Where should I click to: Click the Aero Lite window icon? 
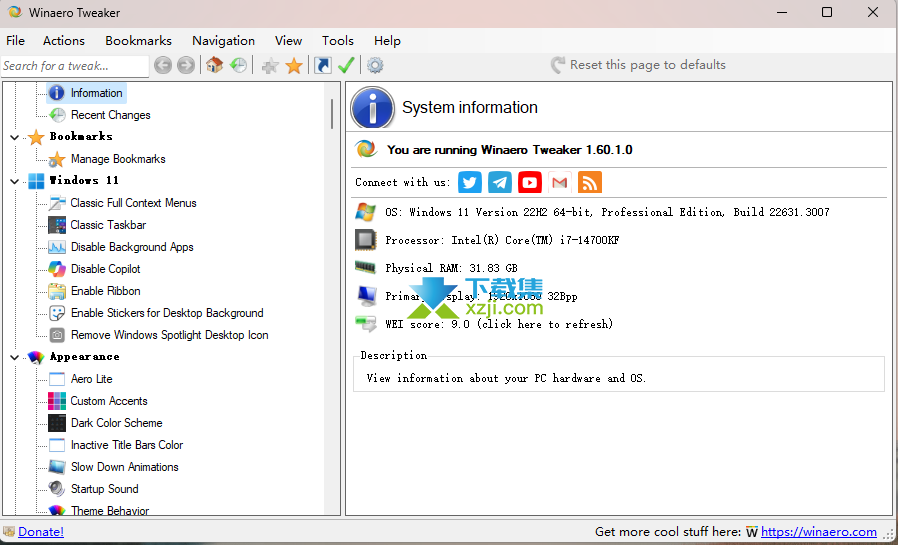point(57,379)
